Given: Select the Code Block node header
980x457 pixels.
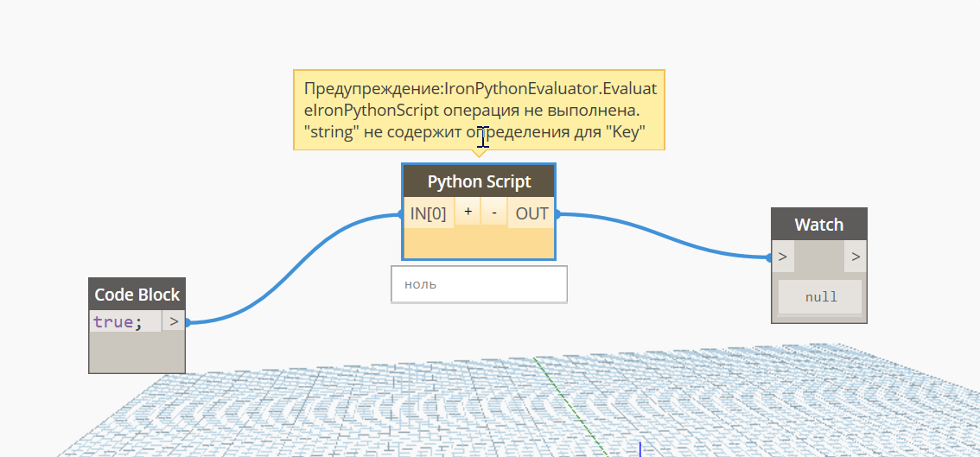Looking at the screenshot, I should click(x=137, y=295).
